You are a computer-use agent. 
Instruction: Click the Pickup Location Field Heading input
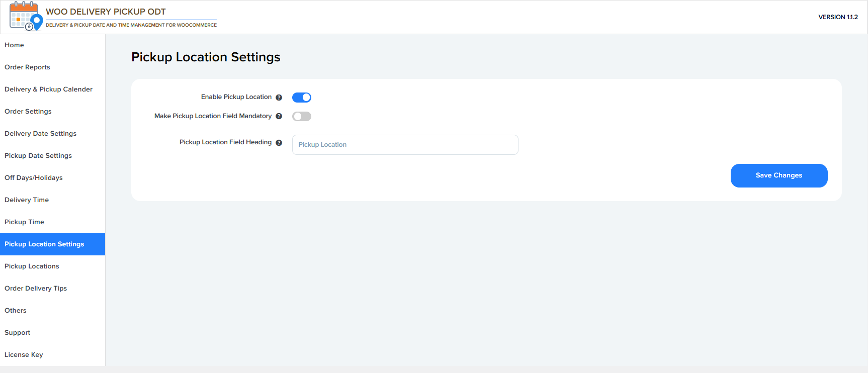(405, 145)
